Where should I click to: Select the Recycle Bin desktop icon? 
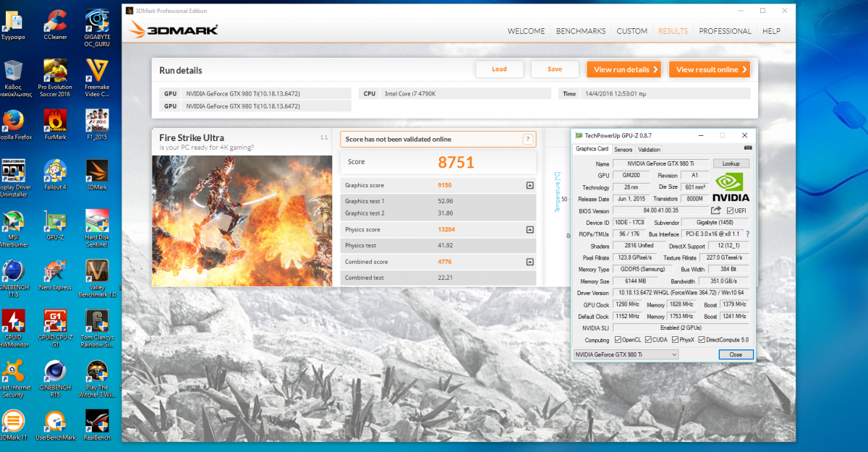14,79
